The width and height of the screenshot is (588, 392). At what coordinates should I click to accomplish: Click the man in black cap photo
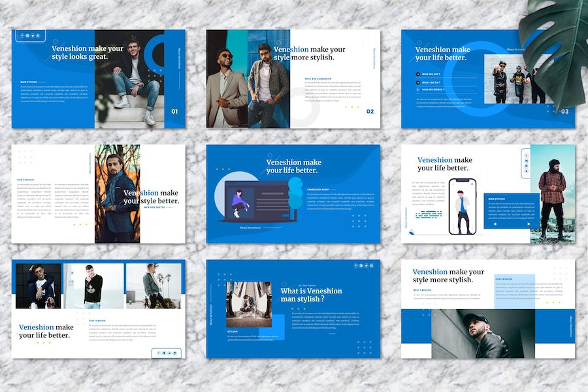(x=482, y=333)
